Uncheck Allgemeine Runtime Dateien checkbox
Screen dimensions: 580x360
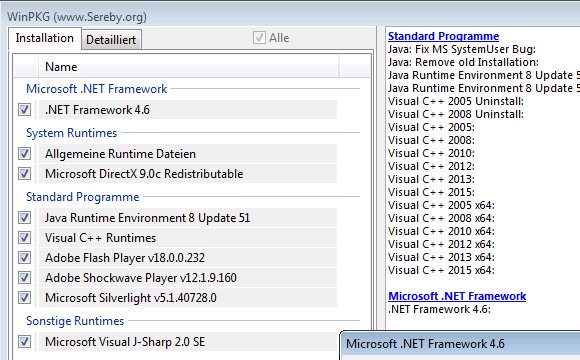[24, 154]
